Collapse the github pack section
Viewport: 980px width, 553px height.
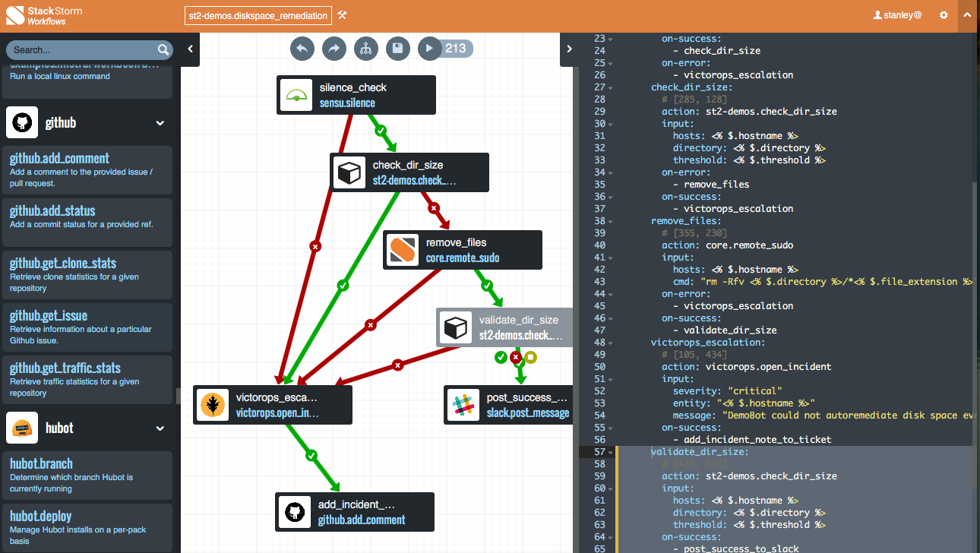pos(160,123)
